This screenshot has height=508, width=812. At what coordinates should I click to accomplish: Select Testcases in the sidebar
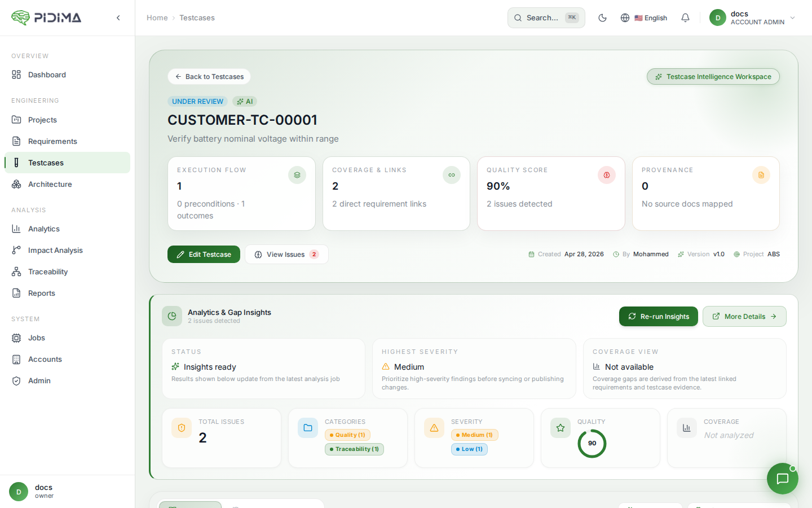[67, 163]
